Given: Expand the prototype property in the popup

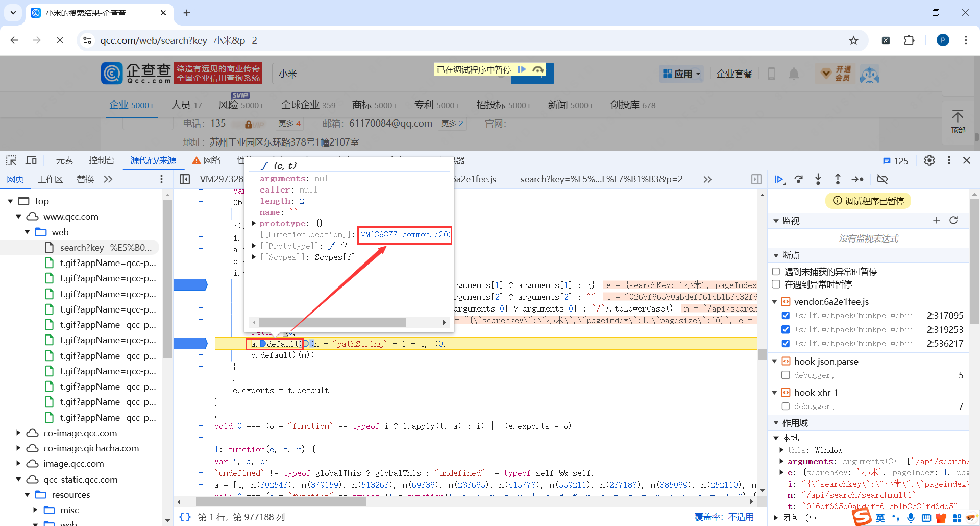Looking at the screenshot, I should (254, 223).
